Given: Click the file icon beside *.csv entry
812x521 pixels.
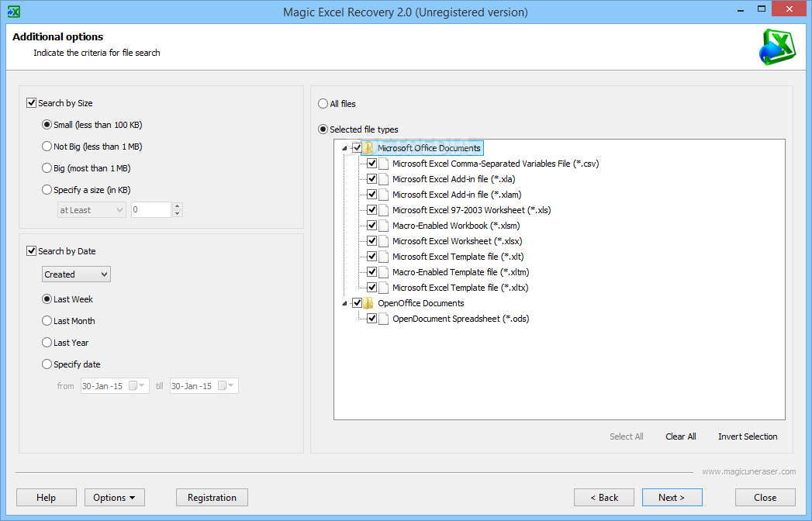Looking at the screenshot, I should (384, 164).
